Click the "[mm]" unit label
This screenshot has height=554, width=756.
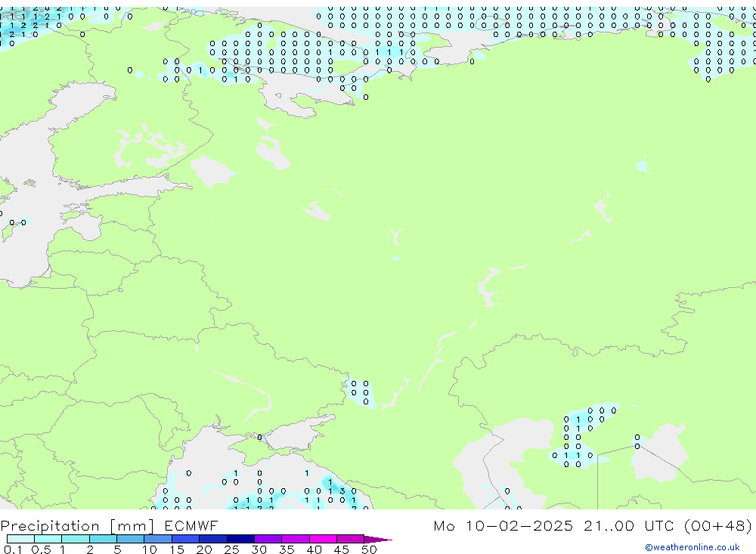pyautogui.click(x=132, y=526)
